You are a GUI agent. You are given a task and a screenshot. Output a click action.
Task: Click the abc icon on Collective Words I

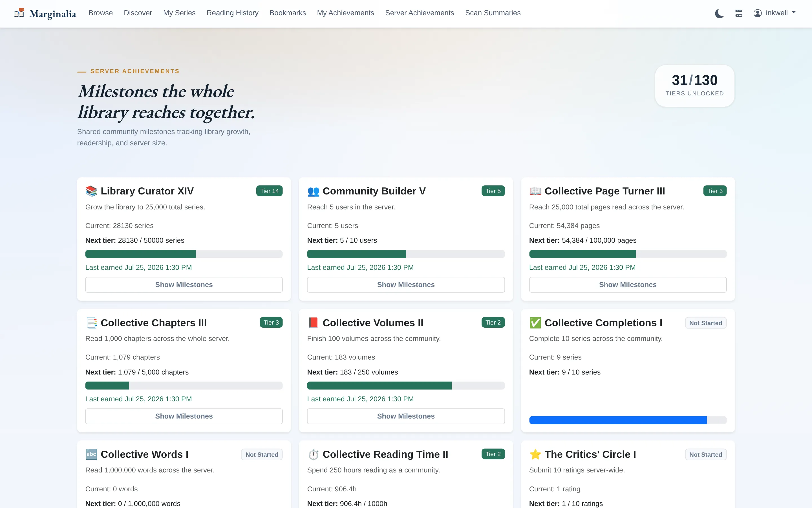click(x=91, y=454)
